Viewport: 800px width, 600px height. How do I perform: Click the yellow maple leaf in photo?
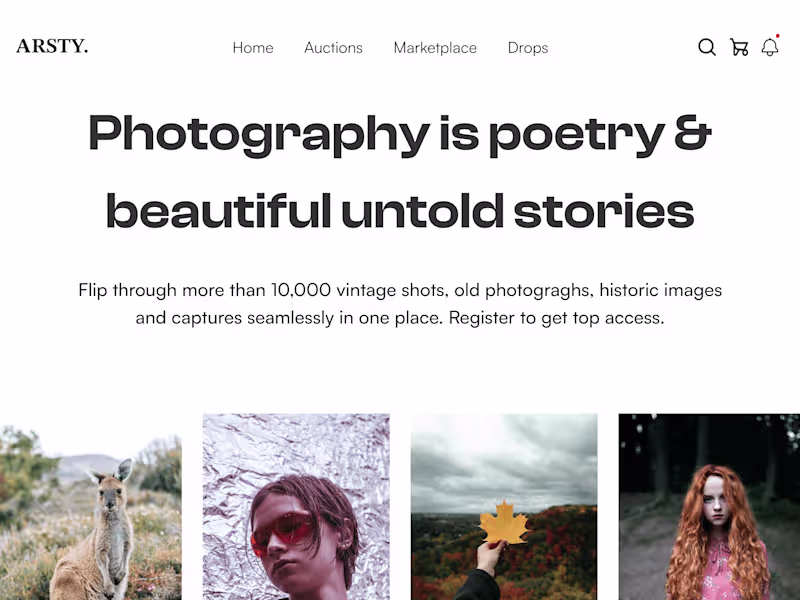[x=503, y=523]
